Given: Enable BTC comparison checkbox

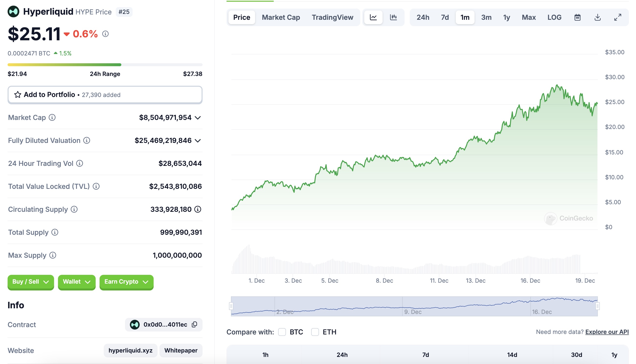Looking at the screenshot, I should pyautogui.click(x=282, y=332).
